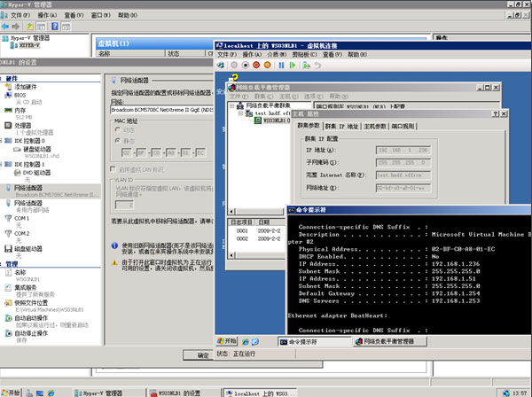The width and height of the screenshot is (532, 397).
Task: Click the Hyper-V back arrow toolbar icon
Action: point(5,27)
